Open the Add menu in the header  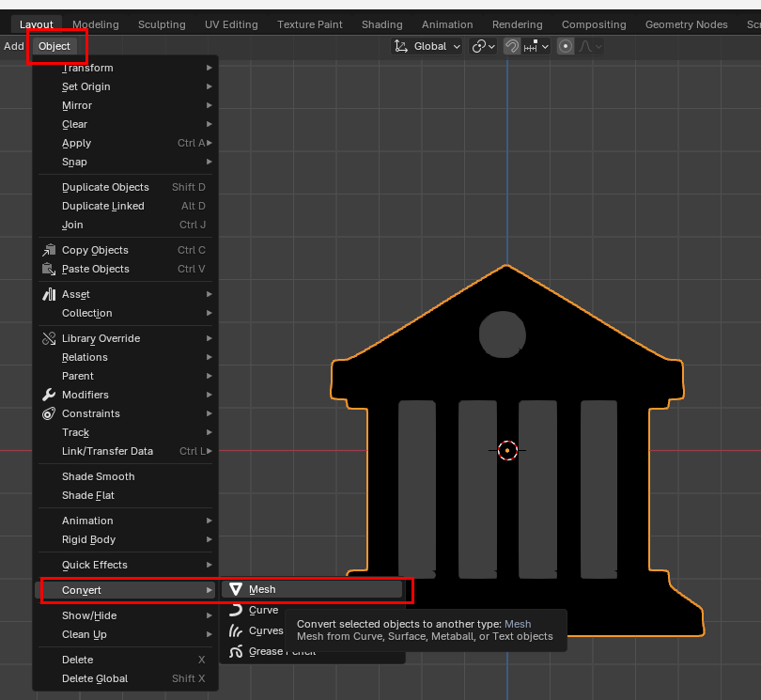[14, 46]
